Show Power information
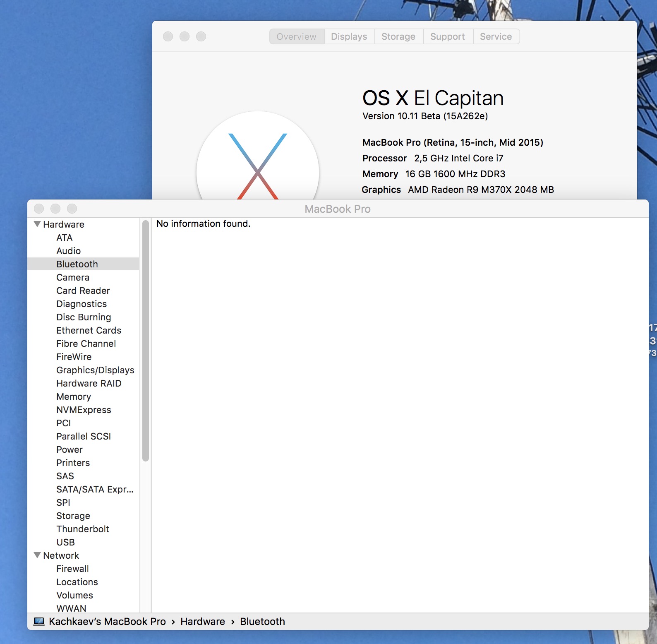 (70, 449)
